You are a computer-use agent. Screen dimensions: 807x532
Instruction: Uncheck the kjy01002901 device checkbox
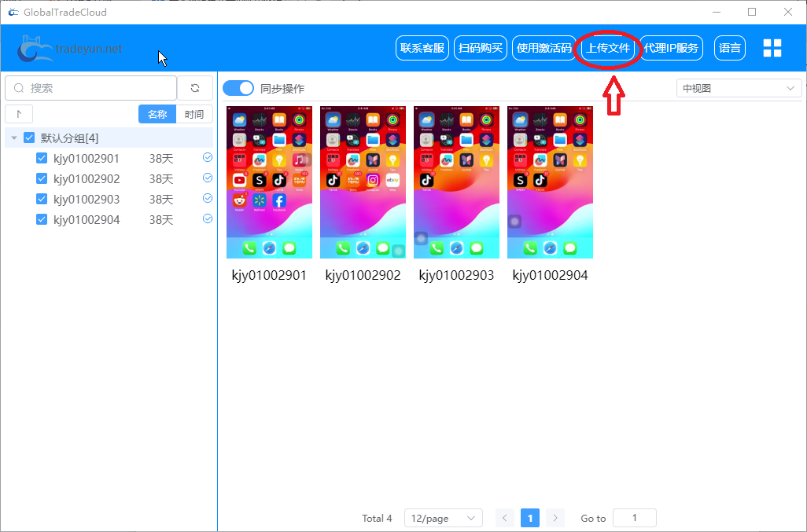(x=42, y=158)
